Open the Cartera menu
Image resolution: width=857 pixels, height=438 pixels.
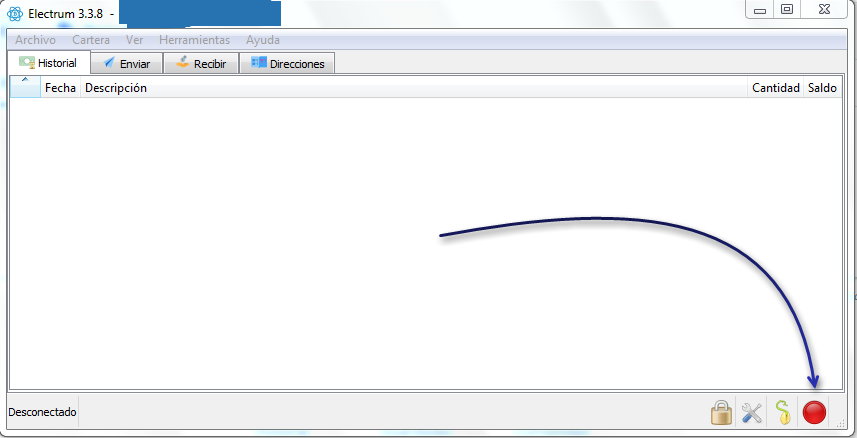tap(91, 40)
